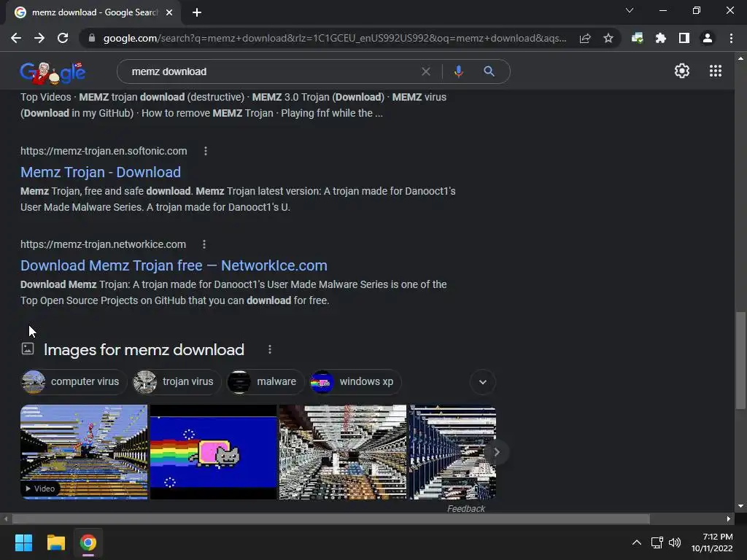Click the vertical scrollbar thumb
Screen dimensions: 747x560
[740, 360]
